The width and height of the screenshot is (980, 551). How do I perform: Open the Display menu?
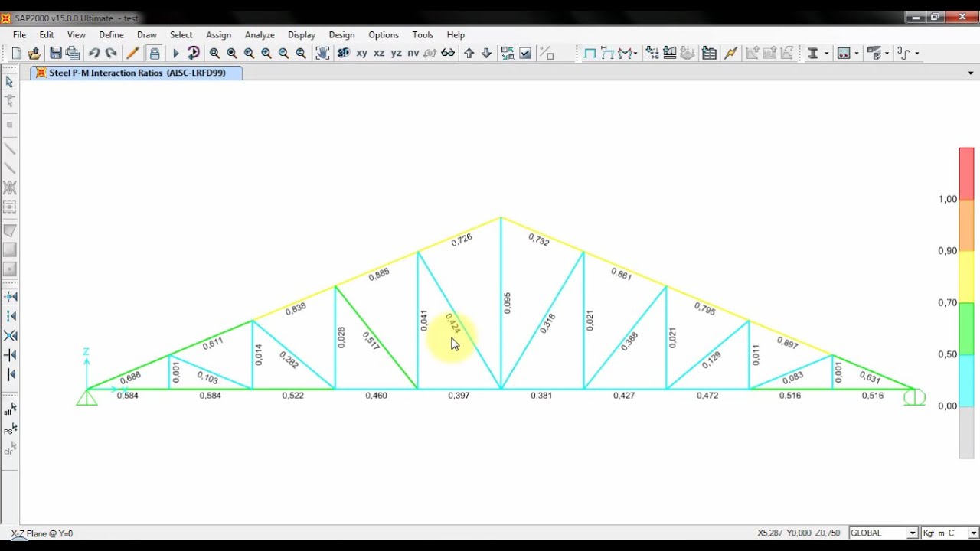click(302, 34)
